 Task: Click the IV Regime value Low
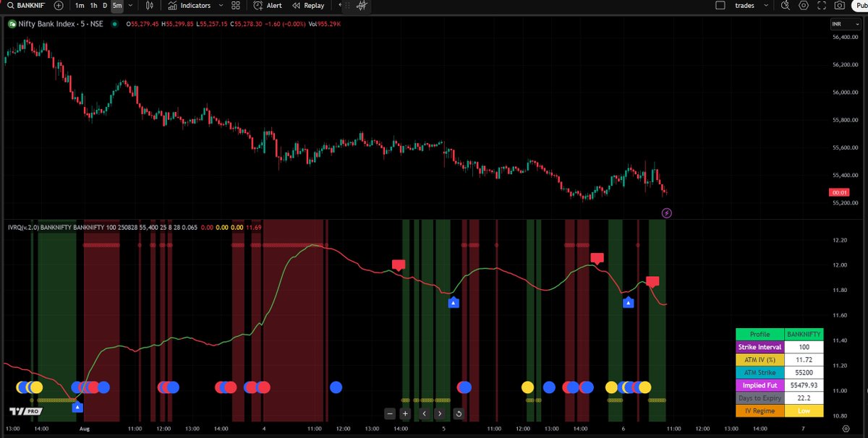[804, 411]
